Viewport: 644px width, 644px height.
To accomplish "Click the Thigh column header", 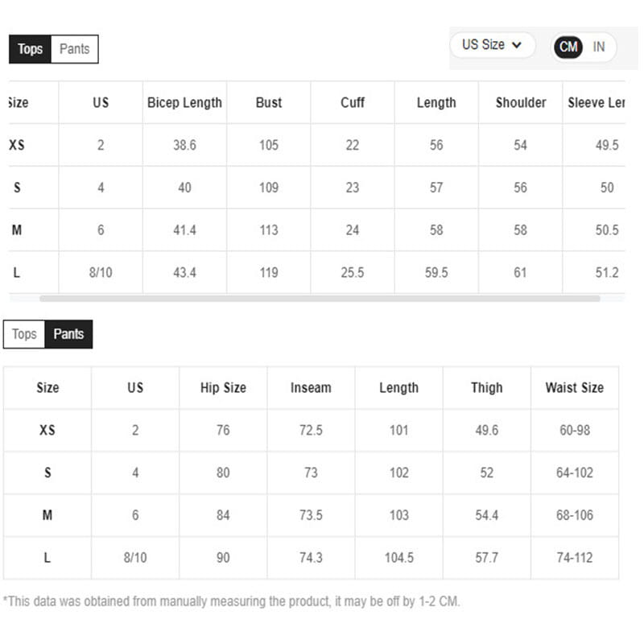I will 487,387.
